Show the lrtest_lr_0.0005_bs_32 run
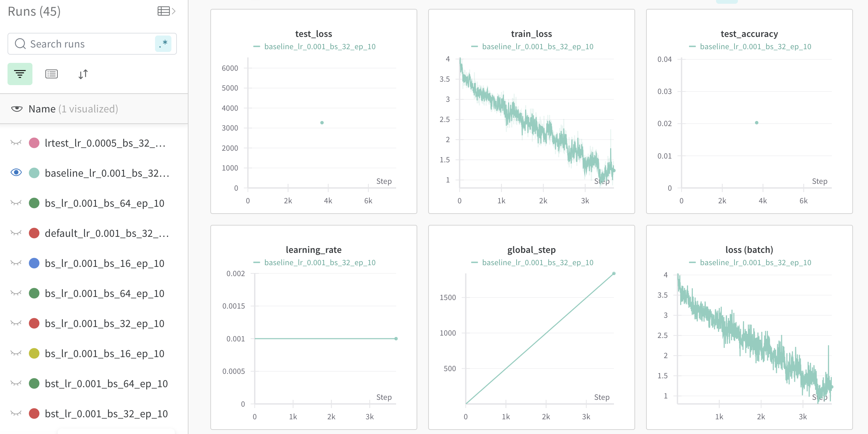The image size is (868, 434). [16, 143]
